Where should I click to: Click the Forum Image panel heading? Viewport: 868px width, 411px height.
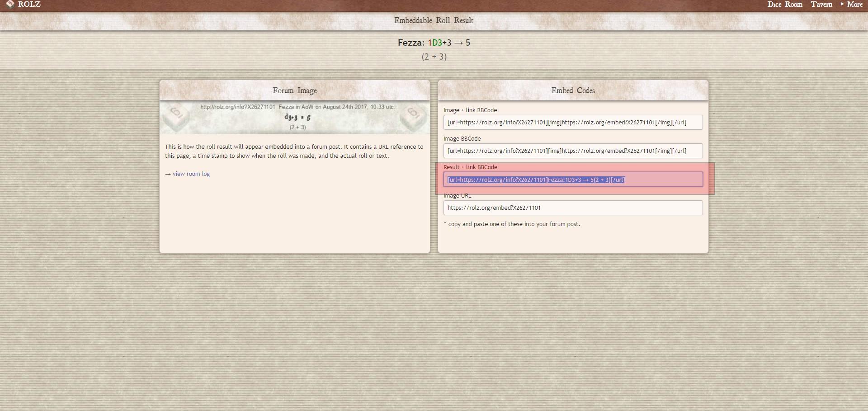coord(294,90)
